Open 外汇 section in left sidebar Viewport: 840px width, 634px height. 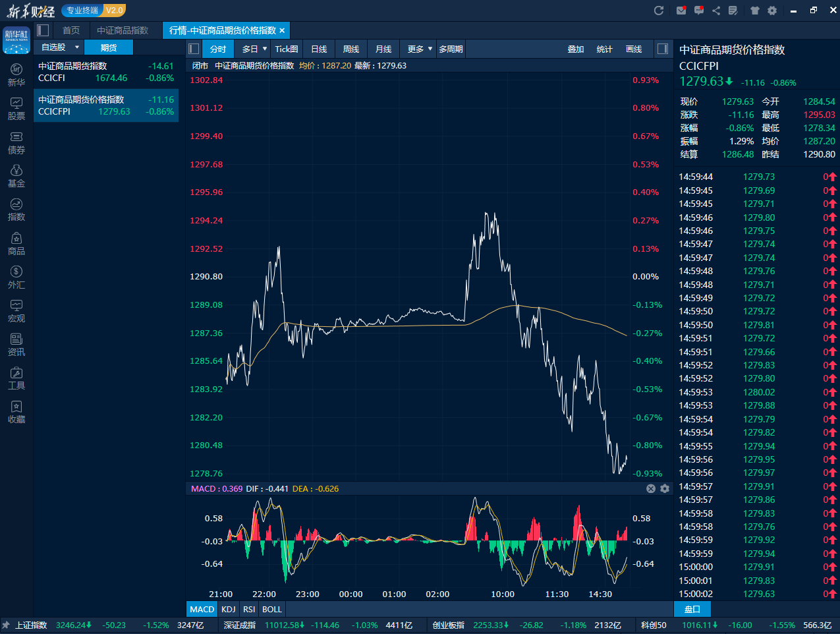16,277
